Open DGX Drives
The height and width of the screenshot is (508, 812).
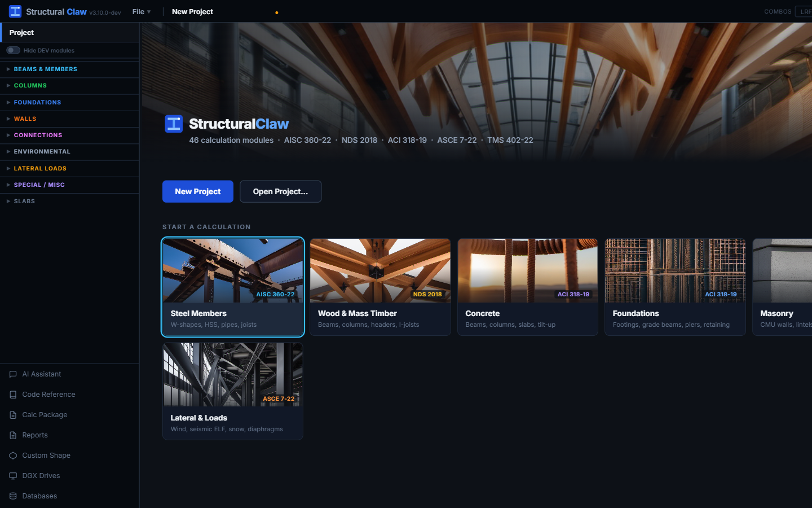click(69, 476)
